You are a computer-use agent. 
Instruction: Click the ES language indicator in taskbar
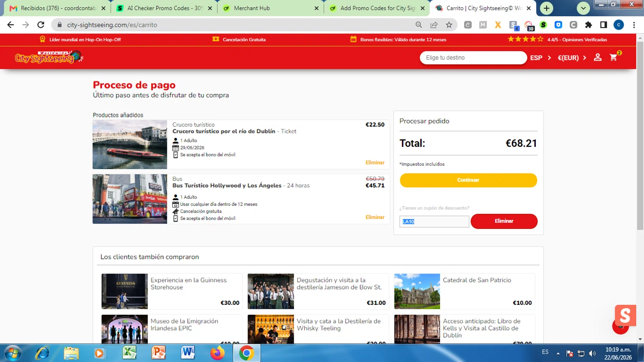point(545,352)
